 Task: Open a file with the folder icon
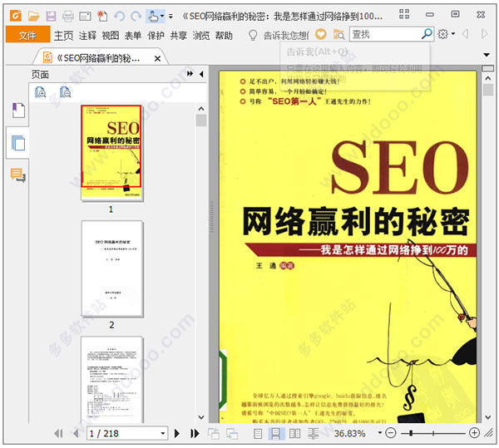(x=33, y=16)
